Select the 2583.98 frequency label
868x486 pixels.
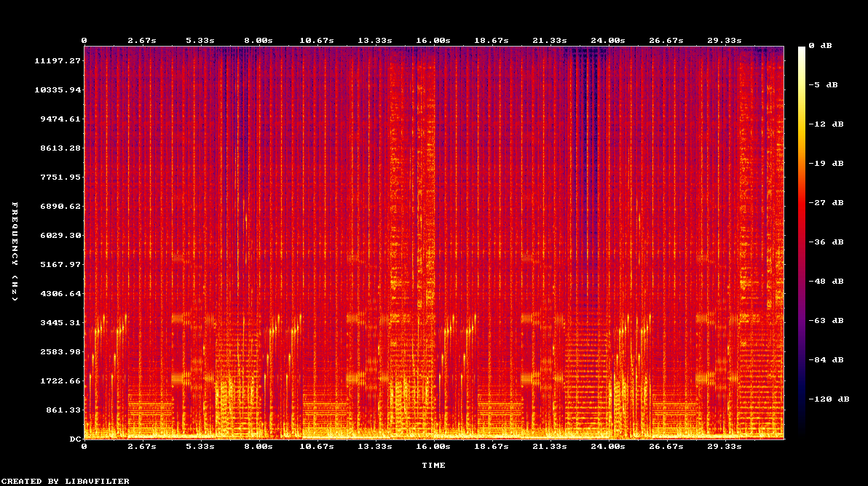tap(60, 351)
